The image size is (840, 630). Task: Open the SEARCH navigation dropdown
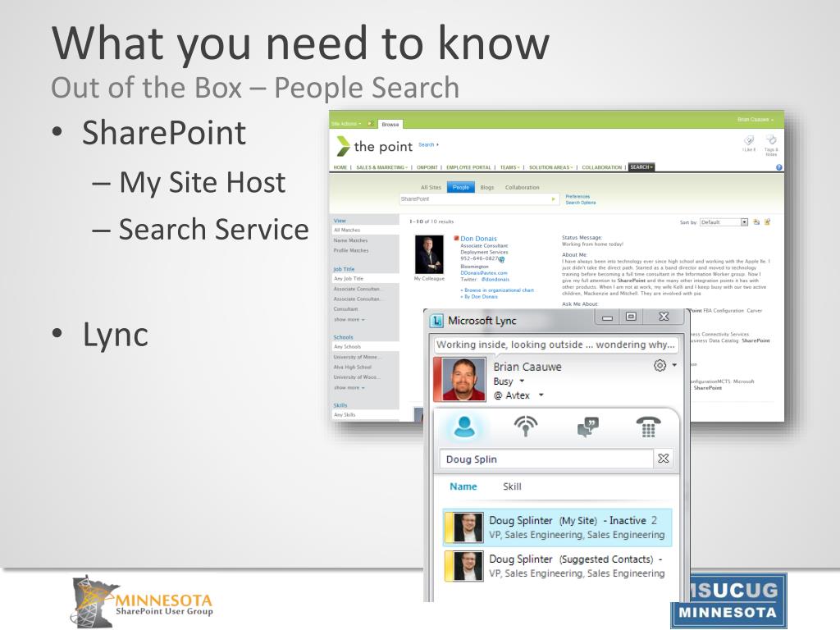coord(641,167)
